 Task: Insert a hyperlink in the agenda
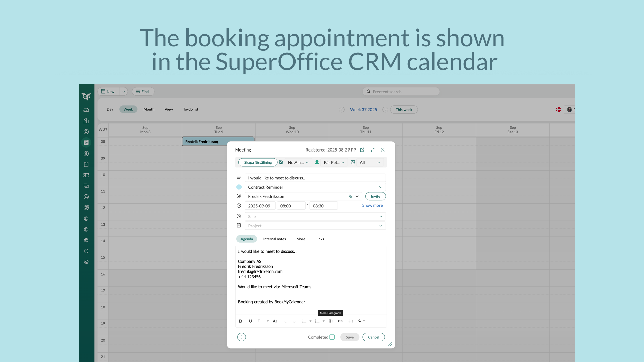[x=340, y=321]
